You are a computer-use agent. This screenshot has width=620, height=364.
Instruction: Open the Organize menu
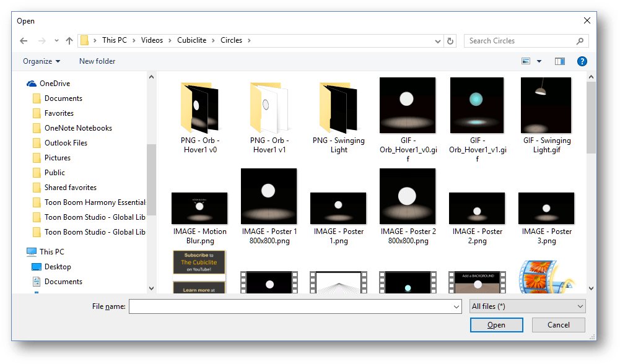pos(41,61)
